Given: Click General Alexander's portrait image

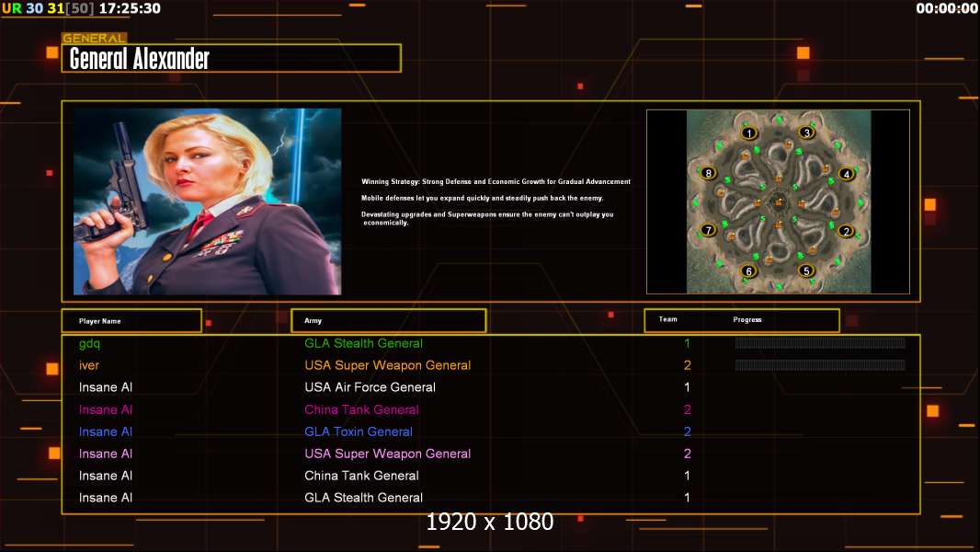Looking at the screenshot, I should coord(208,201).
